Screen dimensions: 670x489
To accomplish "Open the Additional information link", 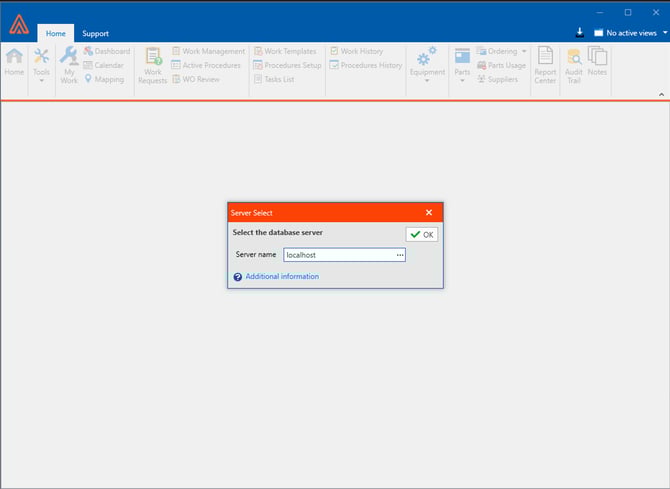I will 282,277.
